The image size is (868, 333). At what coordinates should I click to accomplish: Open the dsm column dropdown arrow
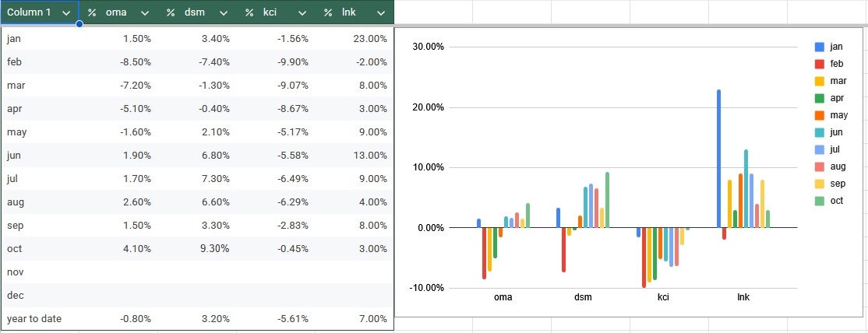pos(224,12)
